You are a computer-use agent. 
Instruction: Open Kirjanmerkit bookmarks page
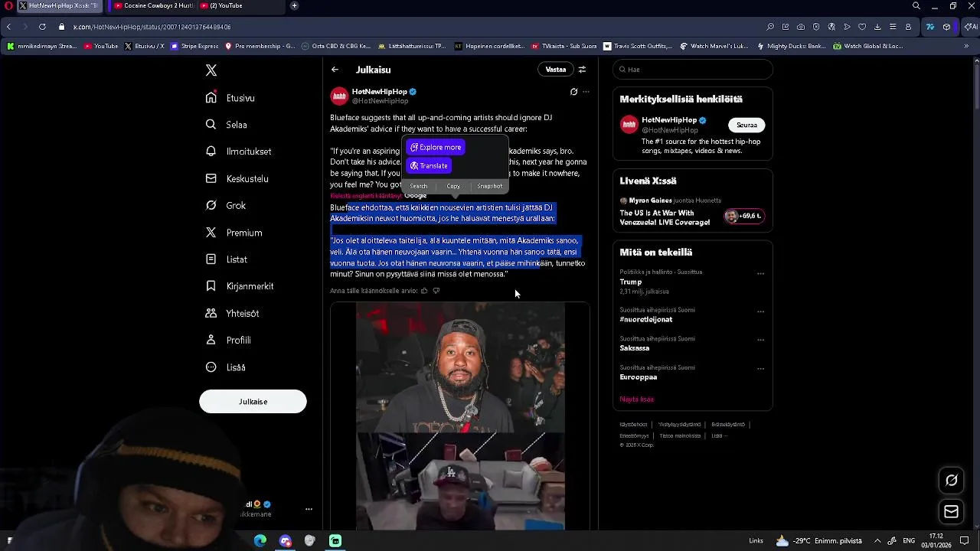(240, 286)
